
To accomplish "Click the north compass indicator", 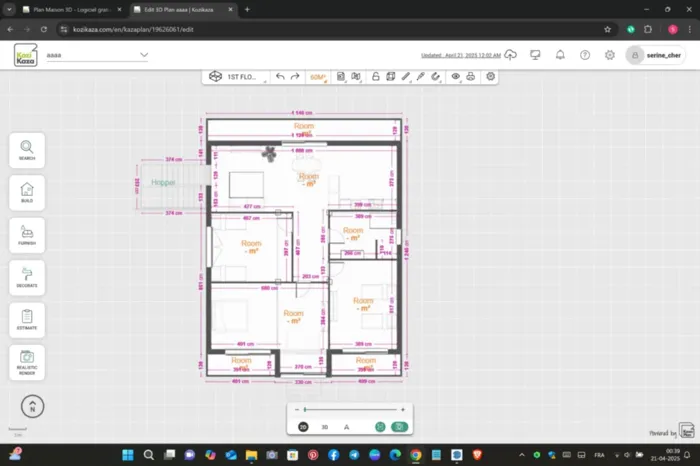I will pyautogui.click(x=31, y=407).
